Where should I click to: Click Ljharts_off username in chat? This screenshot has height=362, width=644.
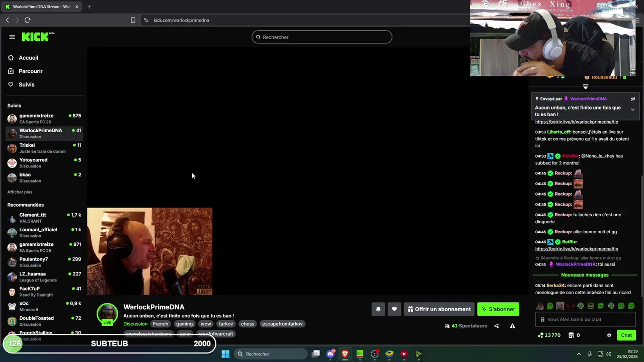click(x=559, y=132)
